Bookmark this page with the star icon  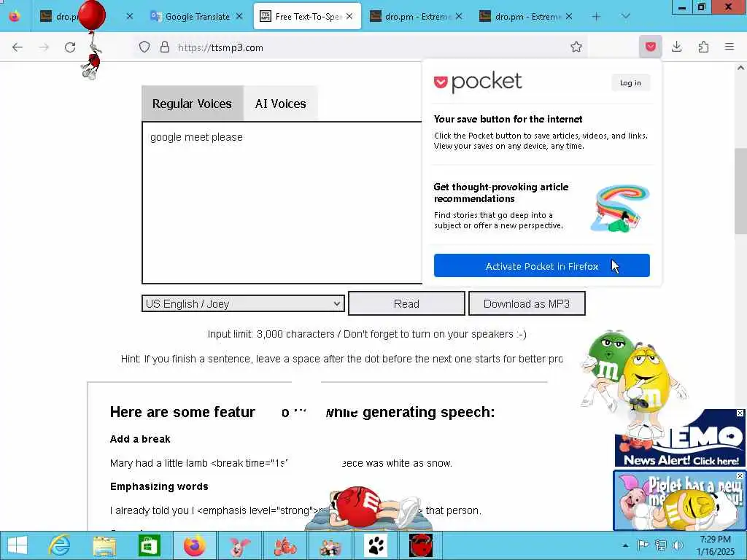point(576,47)
